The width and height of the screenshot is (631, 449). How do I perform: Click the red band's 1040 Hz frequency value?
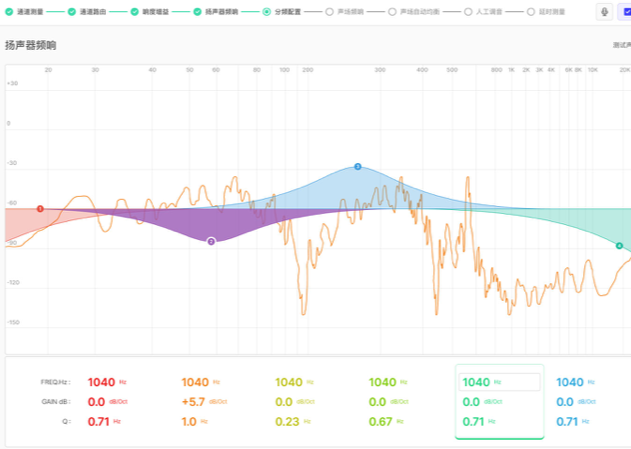(x=102, y=382)
